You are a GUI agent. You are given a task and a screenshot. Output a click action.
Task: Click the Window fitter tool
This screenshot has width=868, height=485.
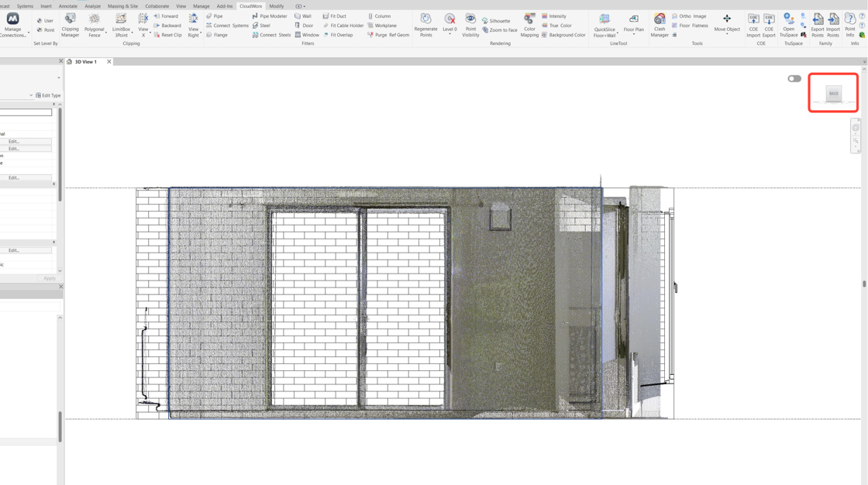pyautogui.click(x=307, y=35)
